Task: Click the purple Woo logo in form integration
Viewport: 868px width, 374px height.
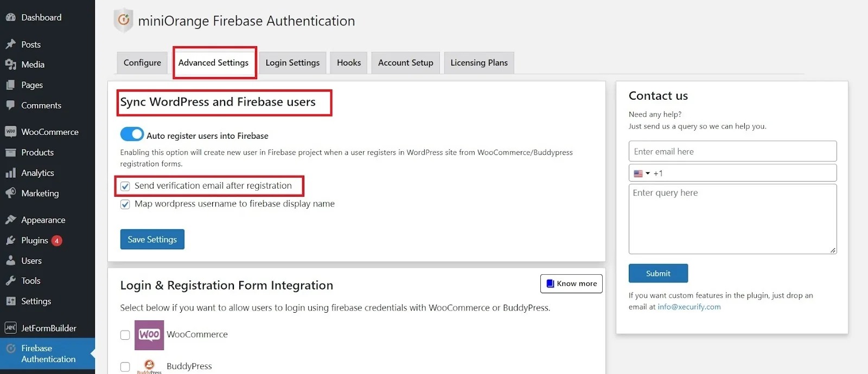Action: click(149, 335)
